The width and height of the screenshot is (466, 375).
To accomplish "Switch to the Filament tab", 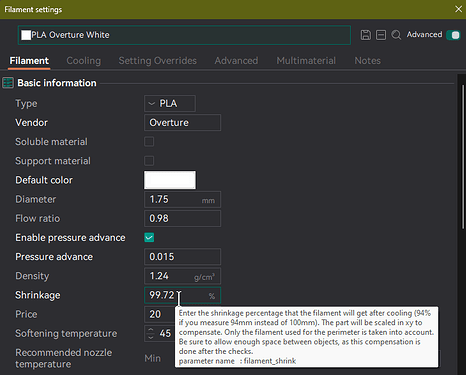I will click(29, 61).
